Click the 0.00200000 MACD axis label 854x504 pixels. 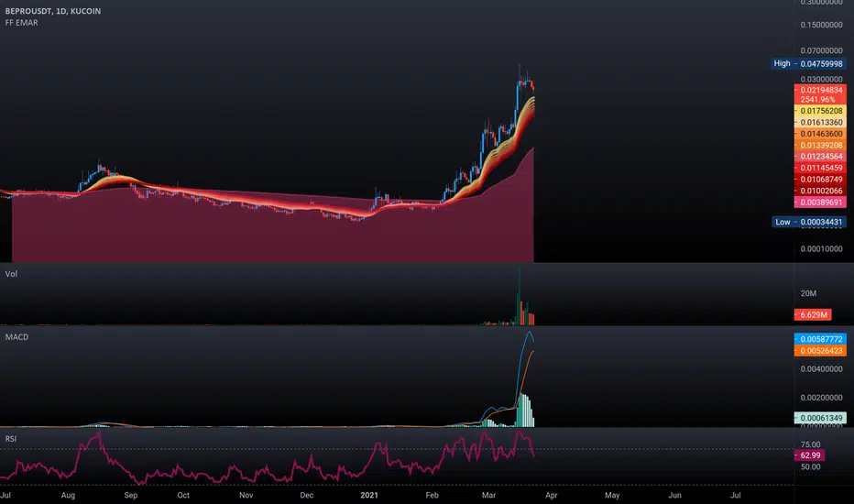click(821, 398)
